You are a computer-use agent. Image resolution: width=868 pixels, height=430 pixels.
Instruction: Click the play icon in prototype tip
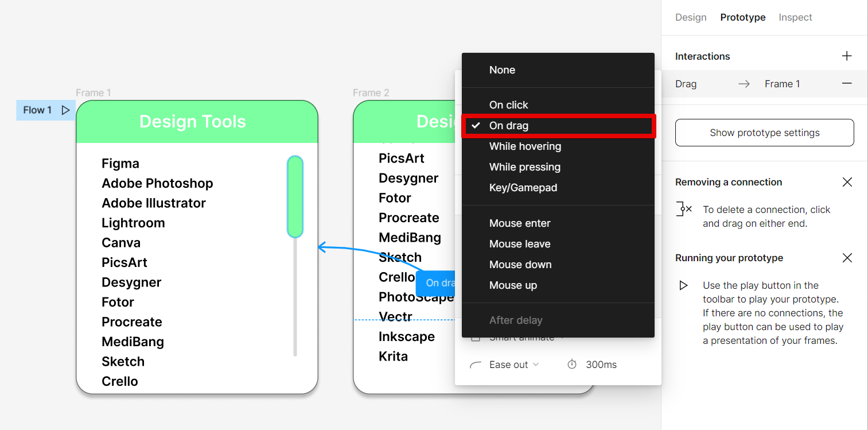click(x=683, y=285)
